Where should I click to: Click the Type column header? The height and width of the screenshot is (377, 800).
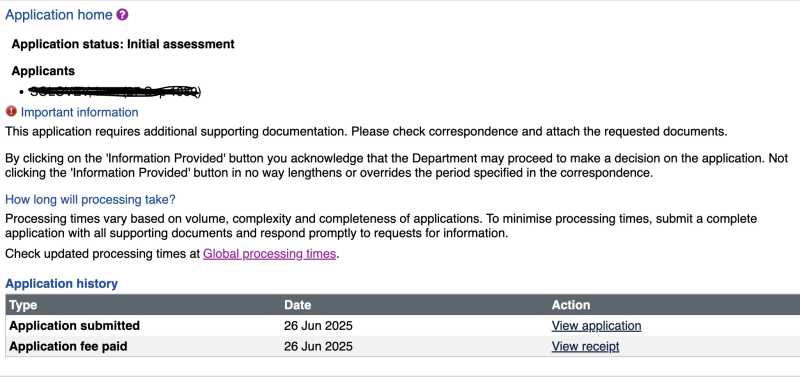pyautogui.click(x=23, y=305)
